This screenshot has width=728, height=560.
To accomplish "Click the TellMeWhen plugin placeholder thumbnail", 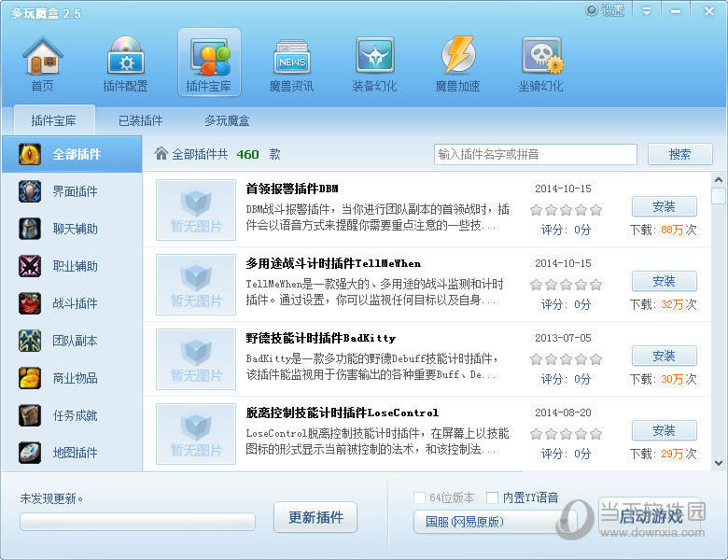I will point(196,285).
